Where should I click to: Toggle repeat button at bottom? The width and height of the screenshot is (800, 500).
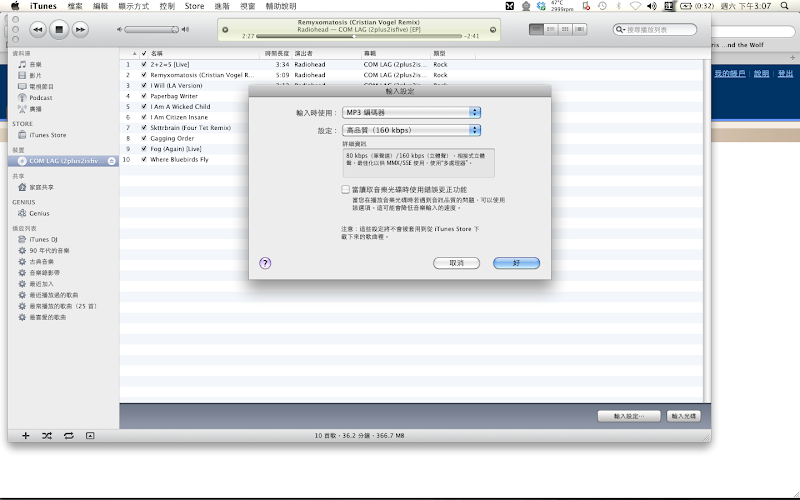pyautogui.click(x=68, y=436)
